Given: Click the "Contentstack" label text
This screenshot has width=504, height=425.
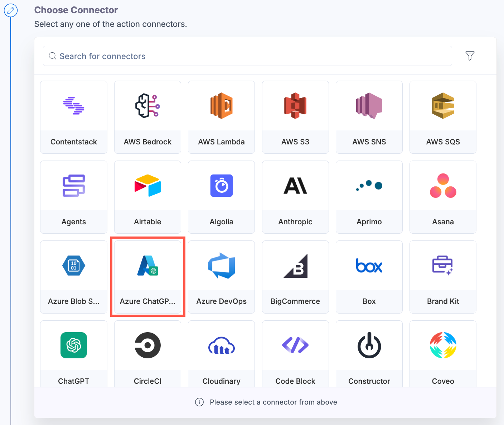Looking at the screenshot, I should coord(74,142).
